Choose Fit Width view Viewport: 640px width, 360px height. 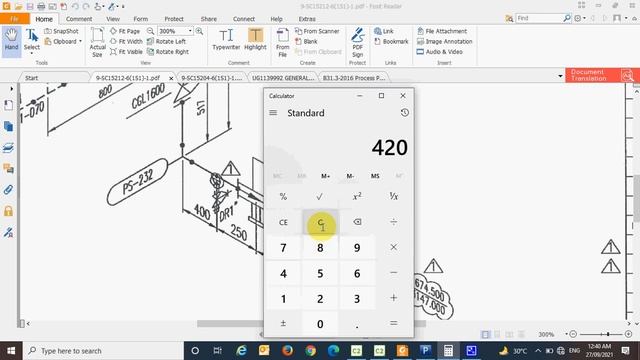tap(126, 41)
